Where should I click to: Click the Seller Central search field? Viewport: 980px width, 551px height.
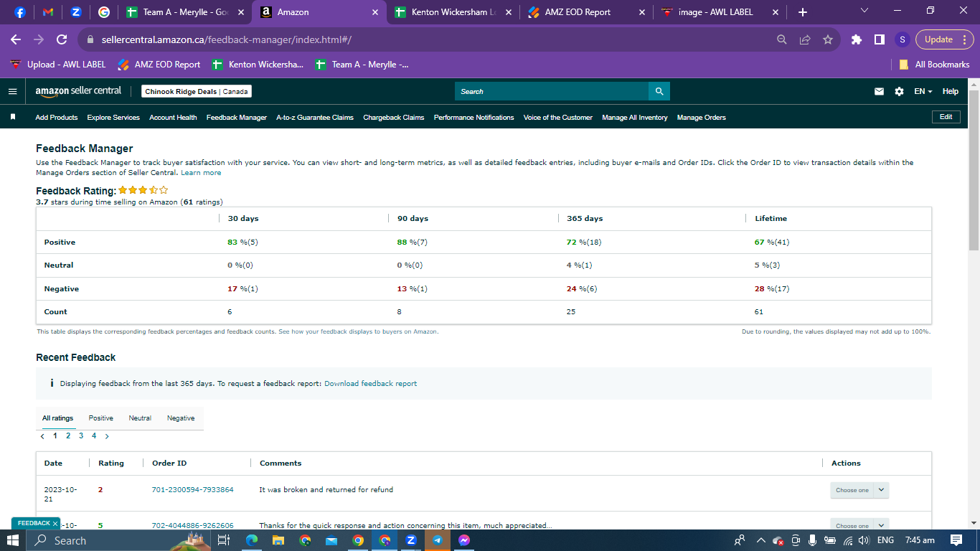(x=552, y=91)
